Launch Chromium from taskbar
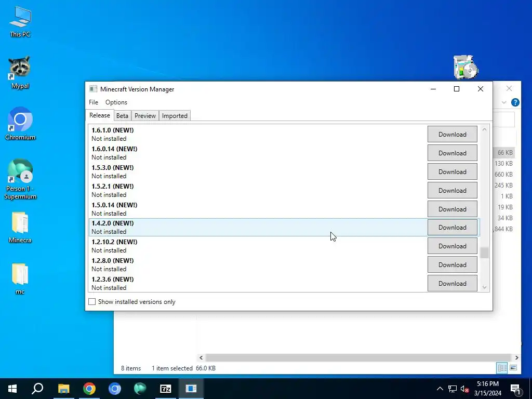Screen dimensions: 532x399 pos(115,389)
